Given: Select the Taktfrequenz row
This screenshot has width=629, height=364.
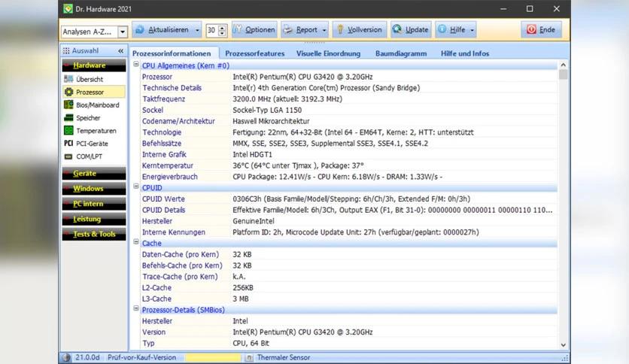Looking at the screenshot, I should pyautogui.click(x=348, y=99).
